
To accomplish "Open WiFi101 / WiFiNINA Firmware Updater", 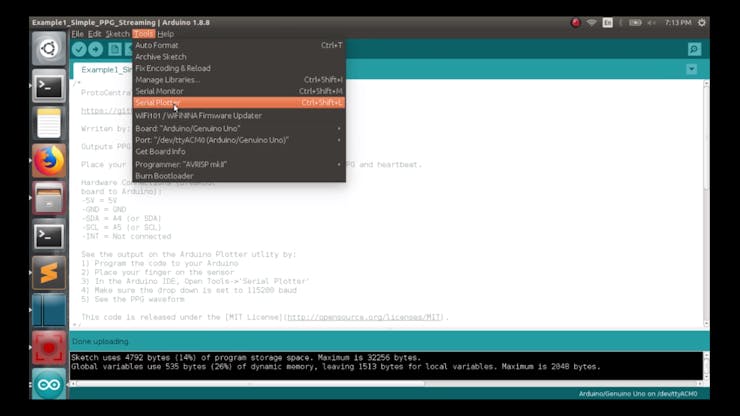I will [239, 116].
